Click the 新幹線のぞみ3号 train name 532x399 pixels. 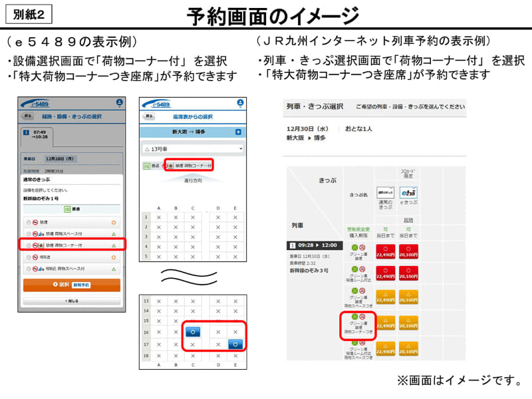point(309,271)
